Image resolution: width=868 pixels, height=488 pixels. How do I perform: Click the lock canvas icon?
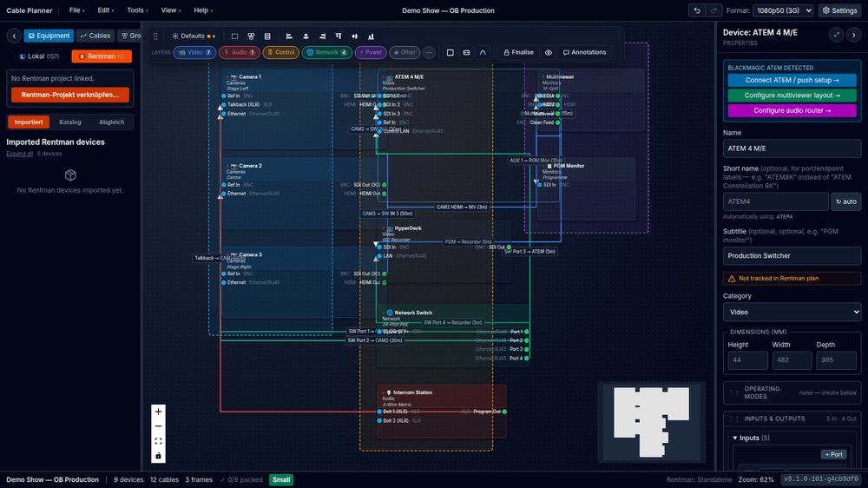click(158, 456)
